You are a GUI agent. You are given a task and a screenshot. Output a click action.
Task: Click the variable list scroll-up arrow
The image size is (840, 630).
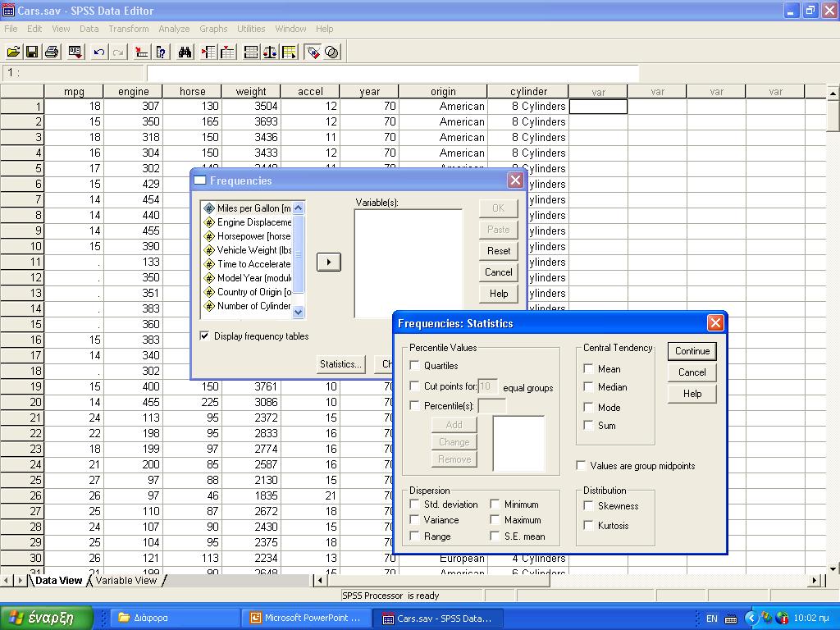(x=299, y=208)
